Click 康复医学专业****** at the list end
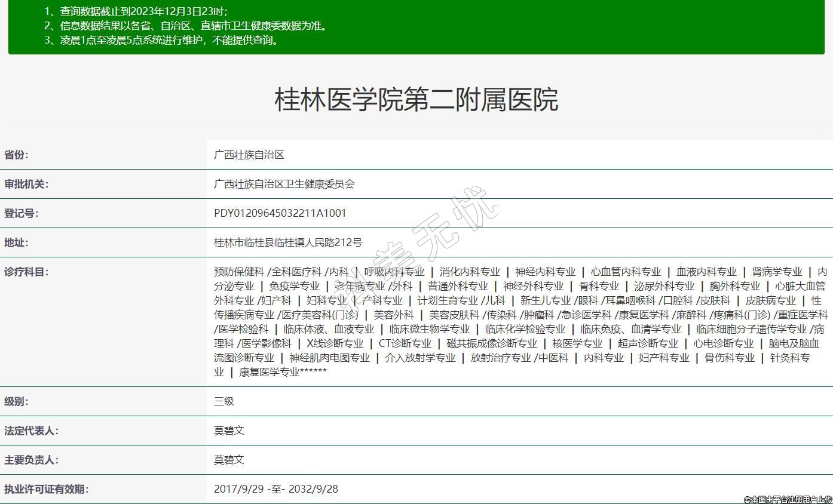Viewport: 833px width, 504px height. [x=283, y=372]
